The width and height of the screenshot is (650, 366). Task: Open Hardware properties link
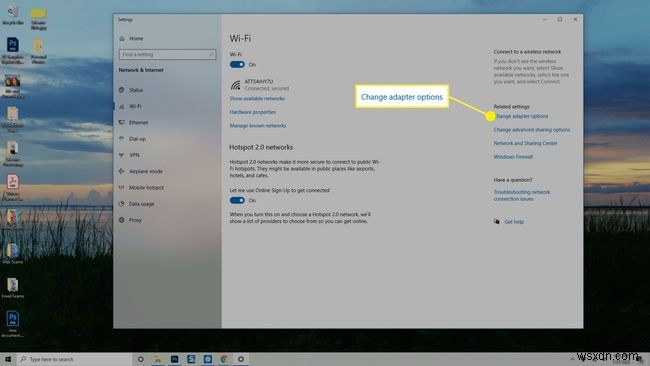pos(252,112)
